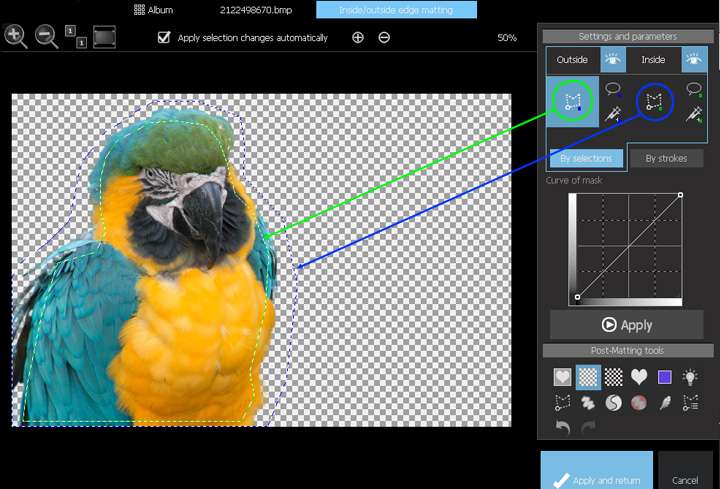The width and height of the screenshot is (720, 489).
Task: Switch to By selections mode
Action: point(586,158)
